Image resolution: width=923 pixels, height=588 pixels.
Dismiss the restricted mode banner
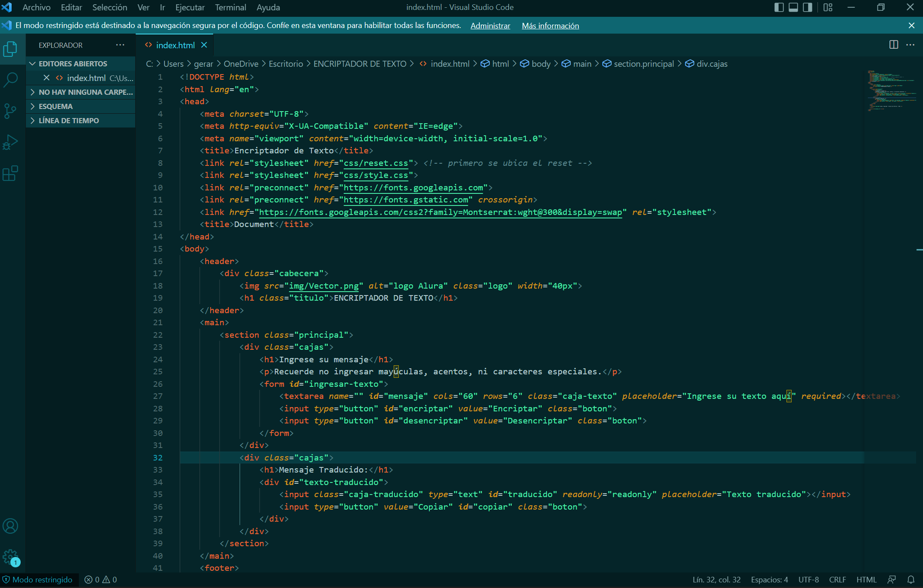click(911, 25)
